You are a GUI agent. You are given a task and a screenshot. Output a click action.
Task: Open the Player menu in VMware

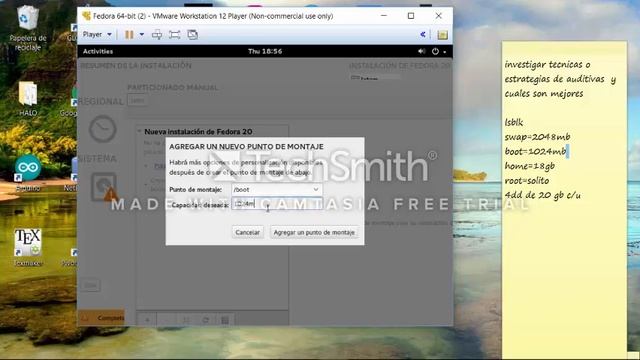[97, 35]
